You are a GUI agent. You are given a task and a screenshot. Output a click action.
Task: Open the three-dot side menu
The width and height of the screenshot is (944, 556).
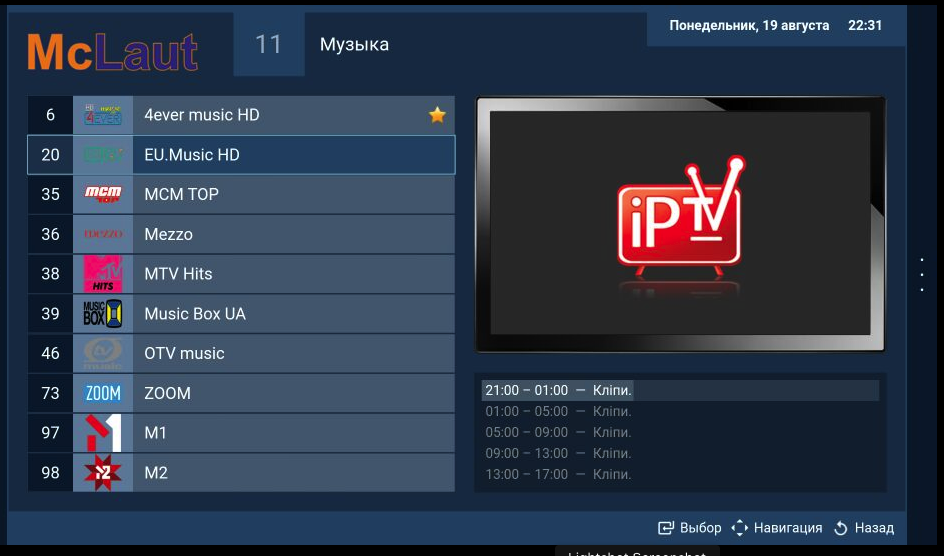tap(922, 275)
